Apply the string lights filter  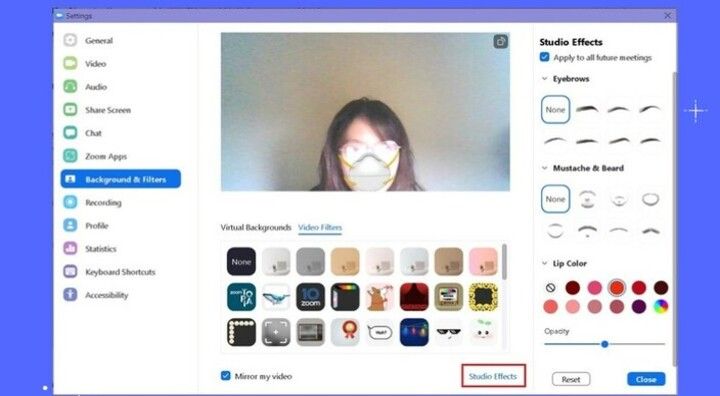click(x=414, y=332)
